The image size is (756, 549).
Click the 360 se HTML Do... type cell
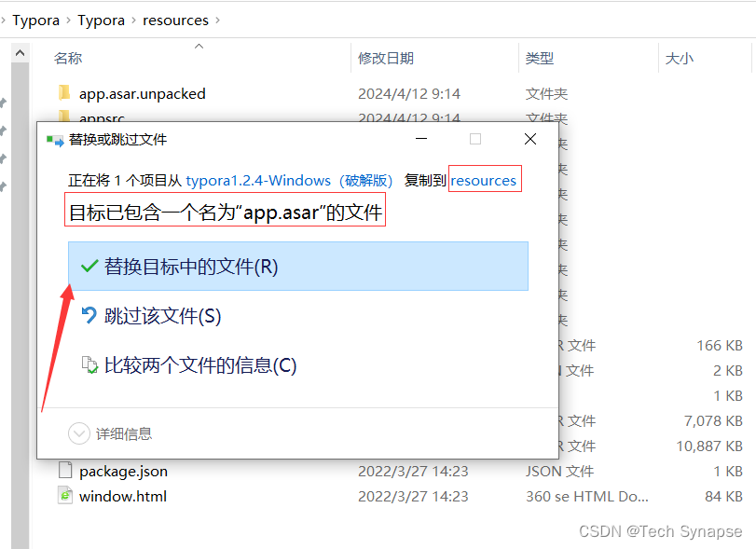click(x=587, y=497)
